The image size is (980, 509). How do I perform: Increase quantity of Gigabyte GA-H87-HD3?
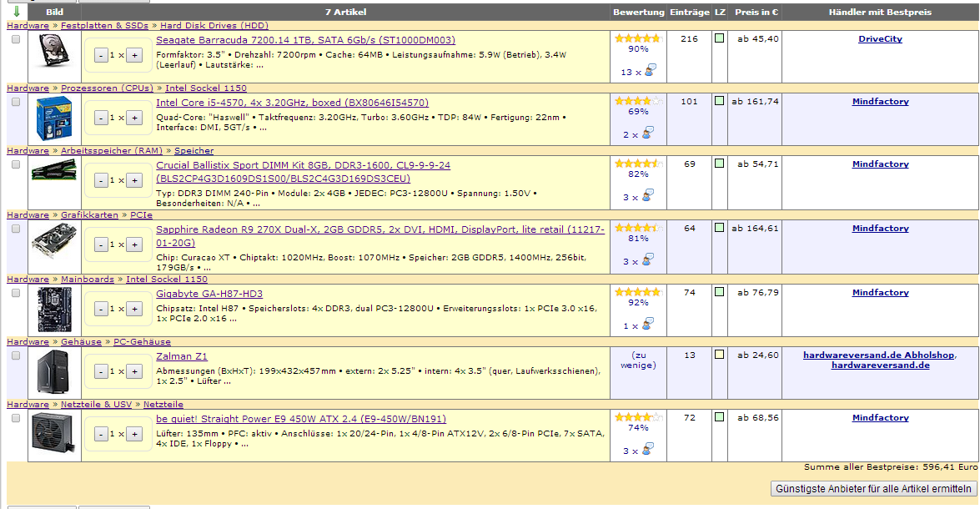tap(134, 309)
